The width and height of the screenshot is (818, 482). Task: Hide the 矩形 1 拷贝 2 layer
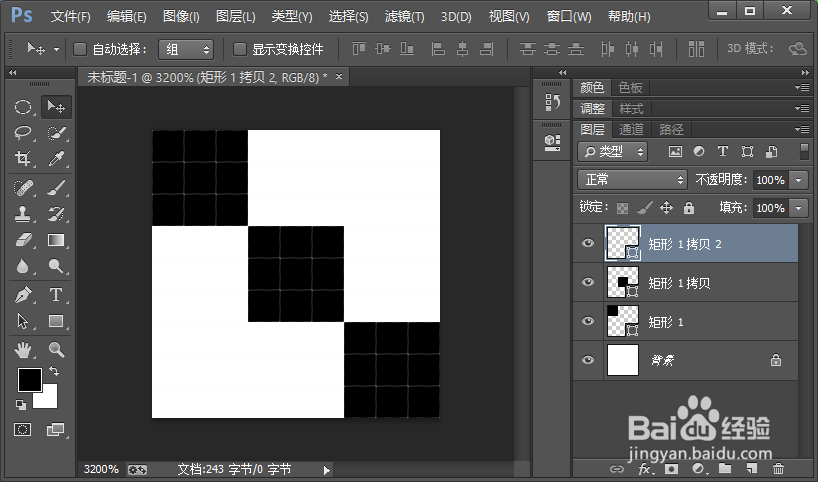coord(588,243)
